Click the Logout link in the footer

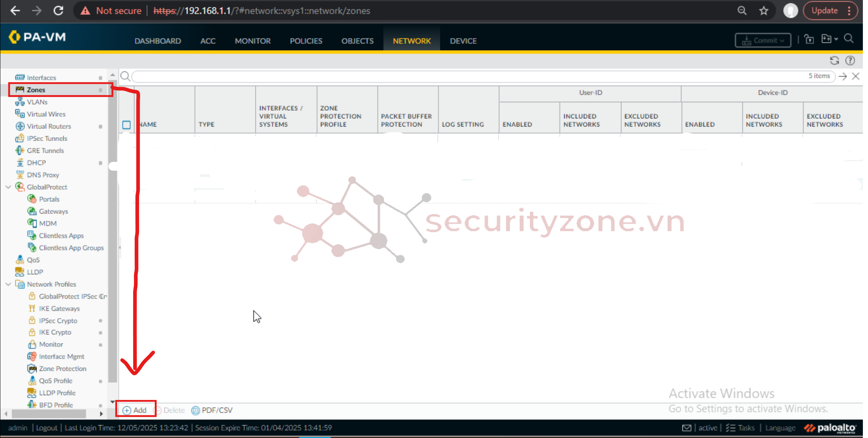coord(46,428)
